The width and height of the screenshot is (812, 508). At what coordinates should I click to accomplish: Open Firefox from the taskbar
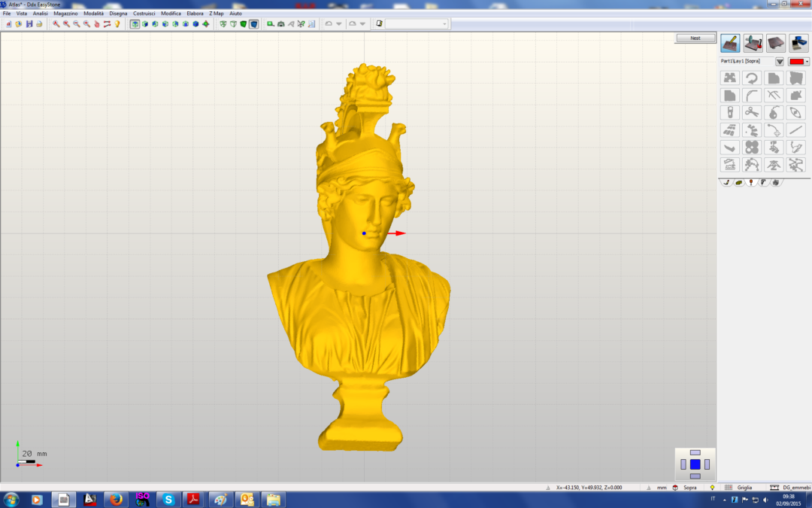tap(115, 499)
